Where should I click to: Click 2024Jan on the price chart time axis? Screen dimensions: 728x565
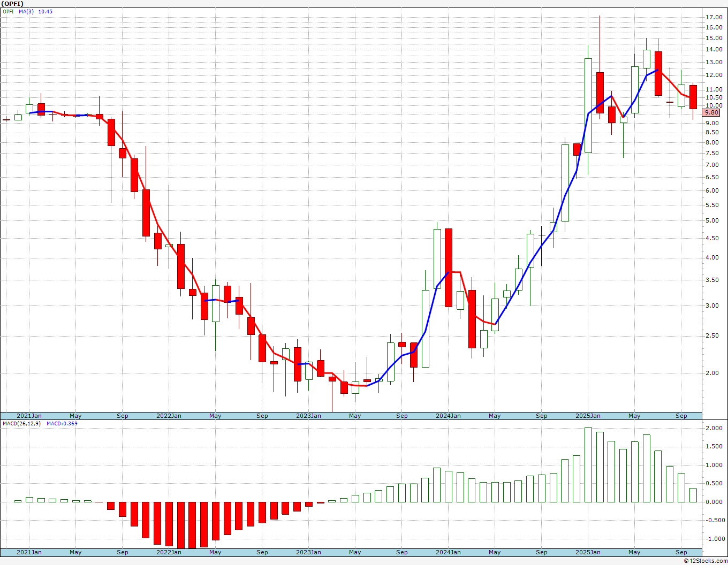448,416
